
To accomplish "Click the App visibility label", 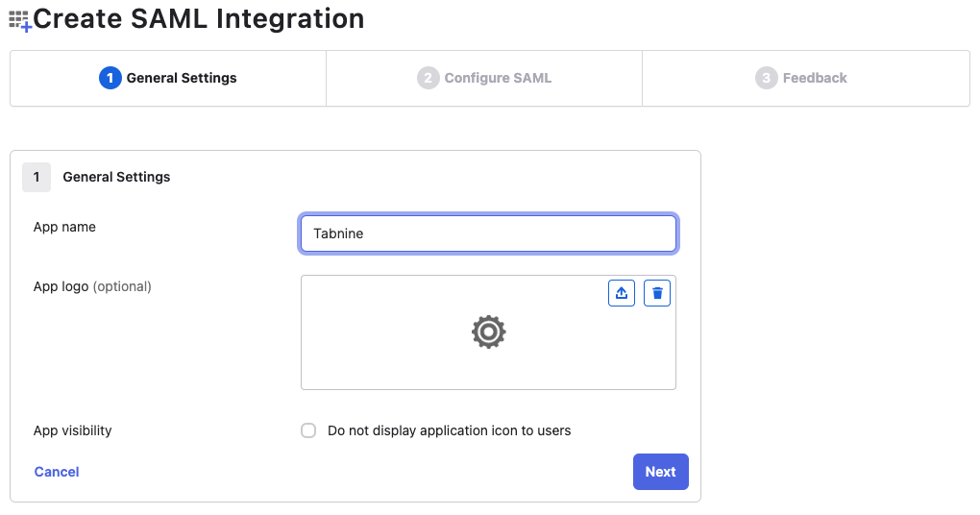I will 72,430.
